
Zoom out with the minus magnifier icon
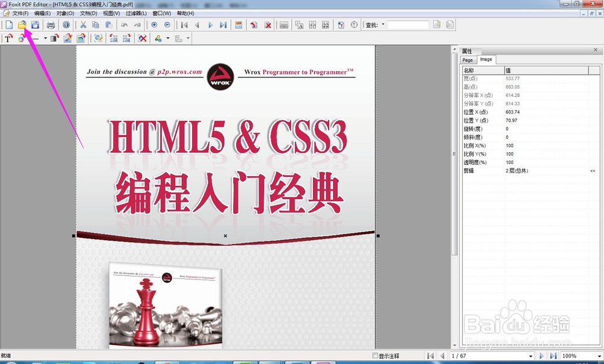pos(167,25)
